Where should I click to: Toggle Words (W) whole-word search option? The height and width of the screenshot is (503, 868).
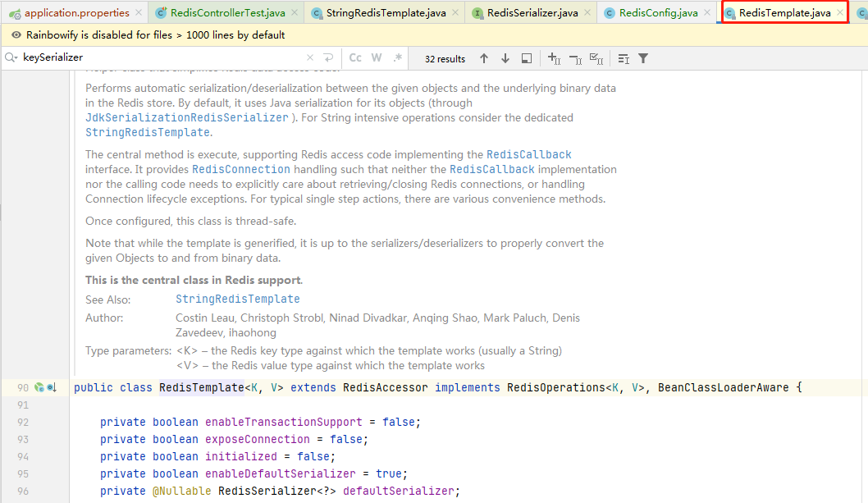pyautogui.click(x=377, y=58)
